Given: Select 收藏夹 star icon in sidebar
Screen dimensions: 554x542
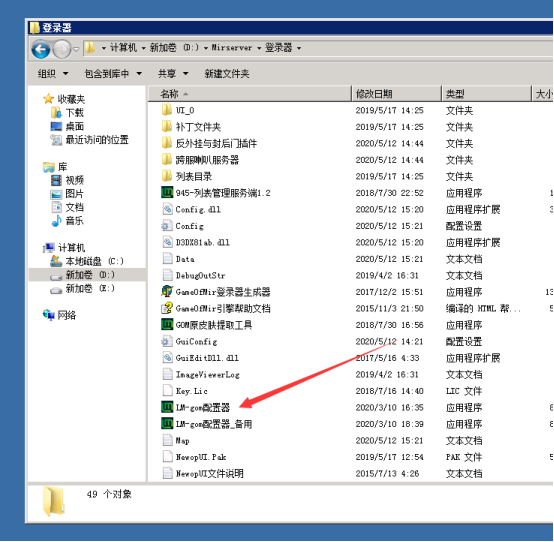Looking at the screenshot, I should (x=48, y=99).
